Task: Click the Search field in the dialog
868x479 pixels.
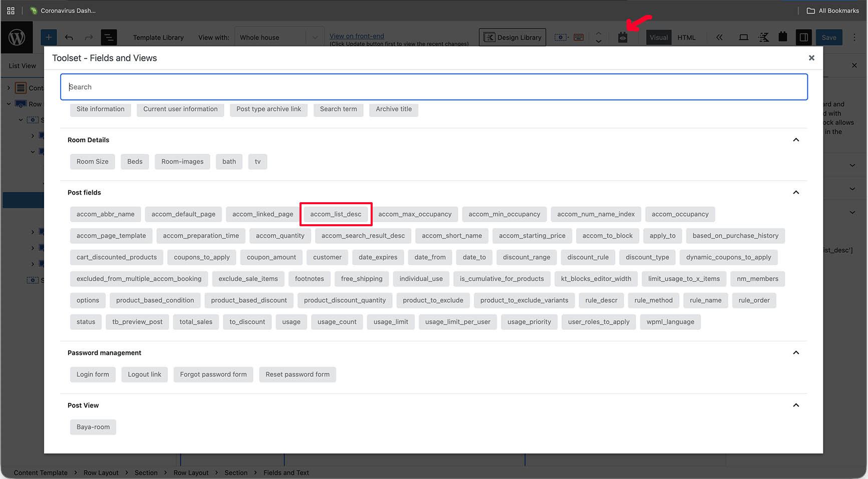Action: [434, 87]
